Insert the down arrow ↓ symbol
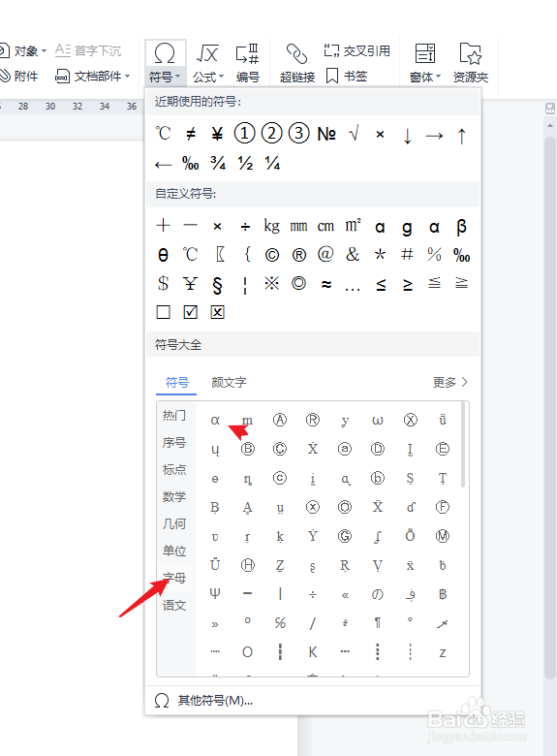The height and width of the screenshot is (756, 557). (x=407, y=136)
